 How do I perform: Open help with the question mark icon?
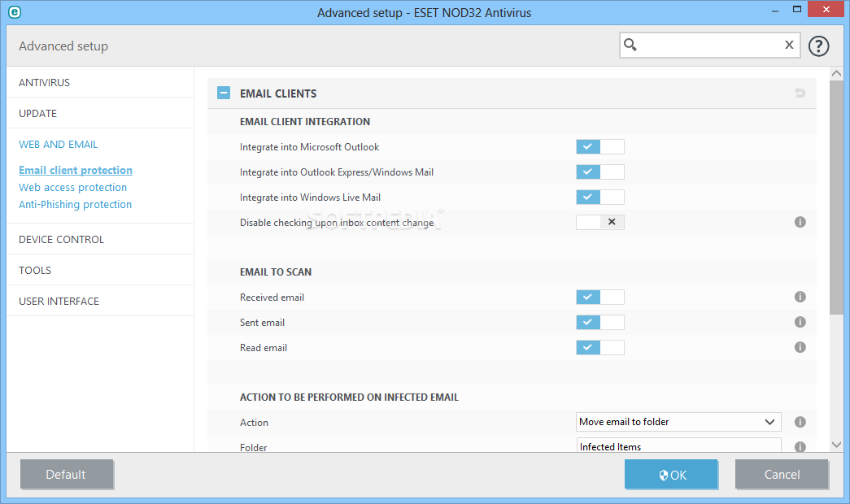tap(818, 46)
